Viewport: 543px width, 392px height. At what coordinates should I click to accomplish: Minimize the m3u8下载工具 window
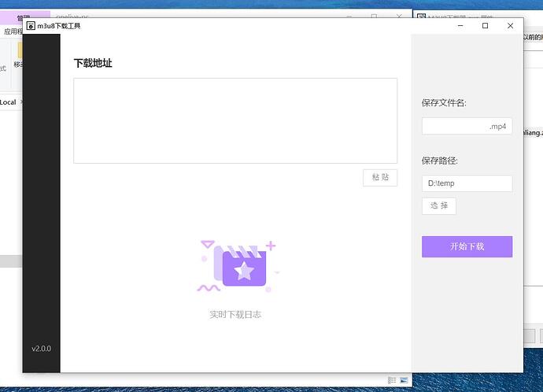click(x=460, y=26)
